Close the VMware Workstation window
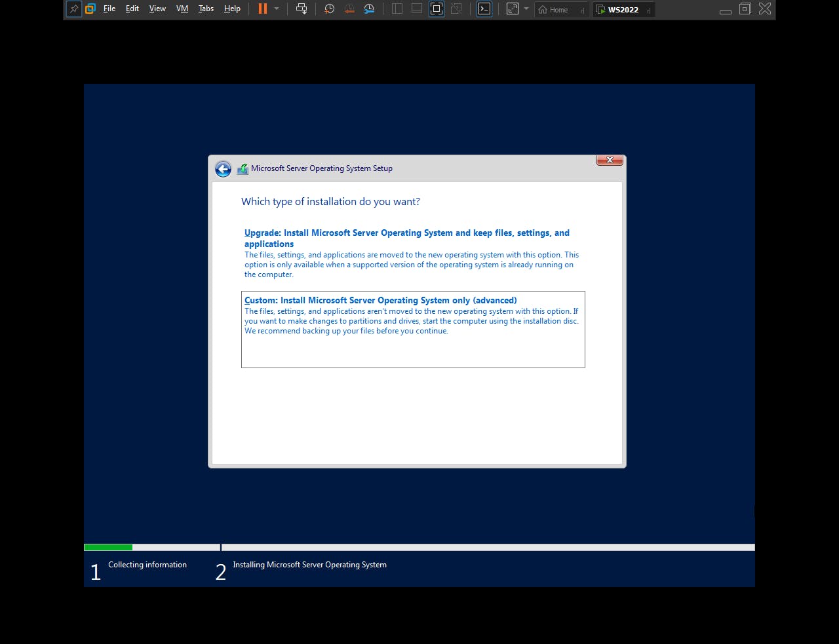This screenshot has width=839, height=644. (x=765, y=9)
